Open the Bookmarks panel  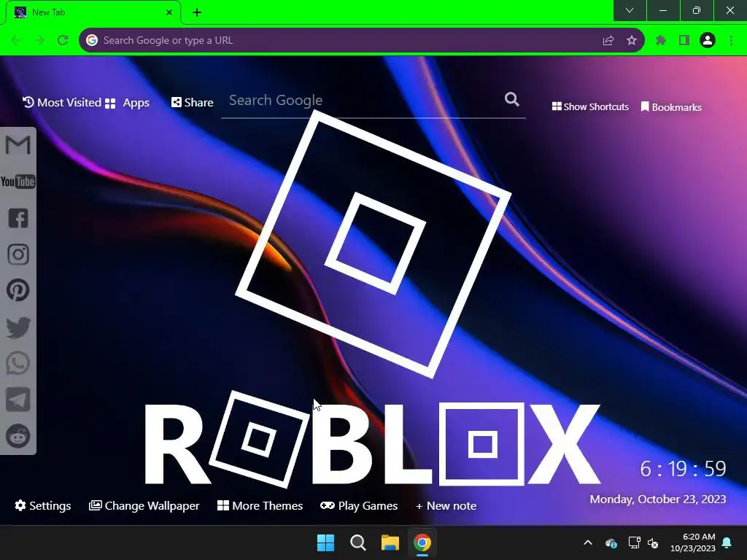click(x=671, y=107)
